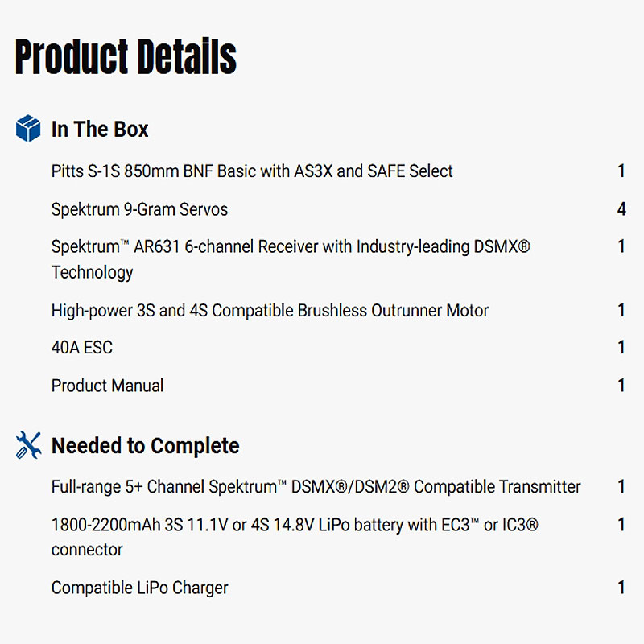This screenshot has height=644, width=644.
Task: Click the Product Details heading
Action: (x=126, y=56)
